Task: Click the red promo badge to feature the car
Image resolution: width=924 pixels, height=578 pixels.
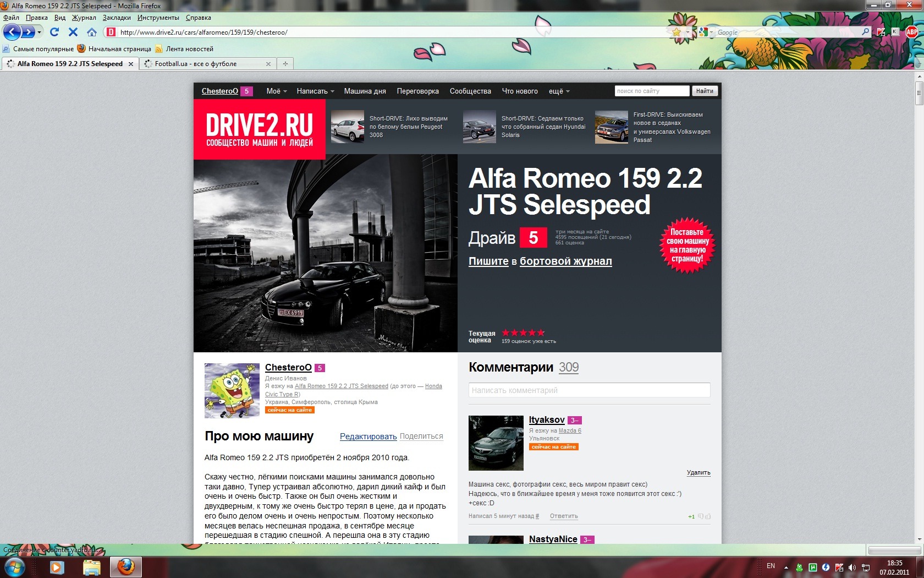Action: tap(686, 246)
